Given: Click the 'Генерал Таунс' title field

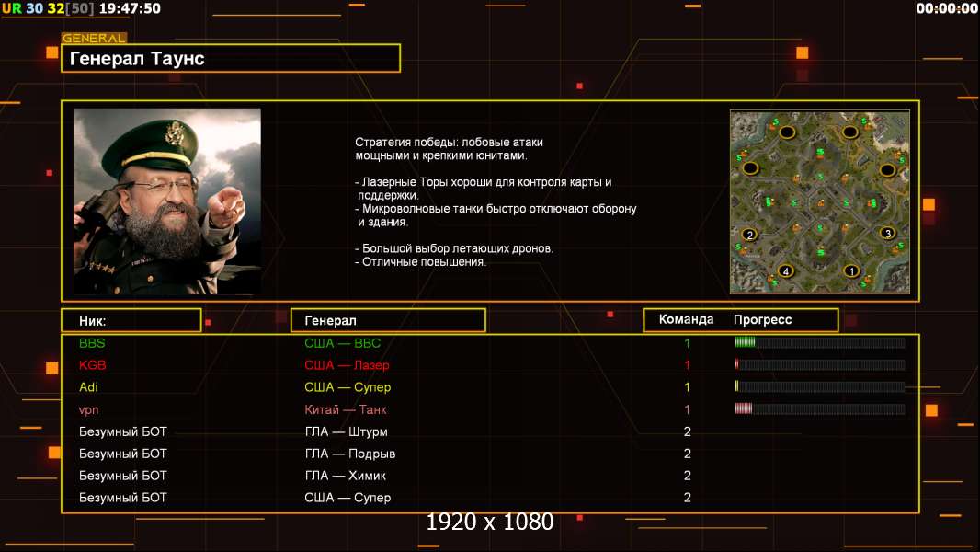Looking at the screenshot, I should 231,58.
